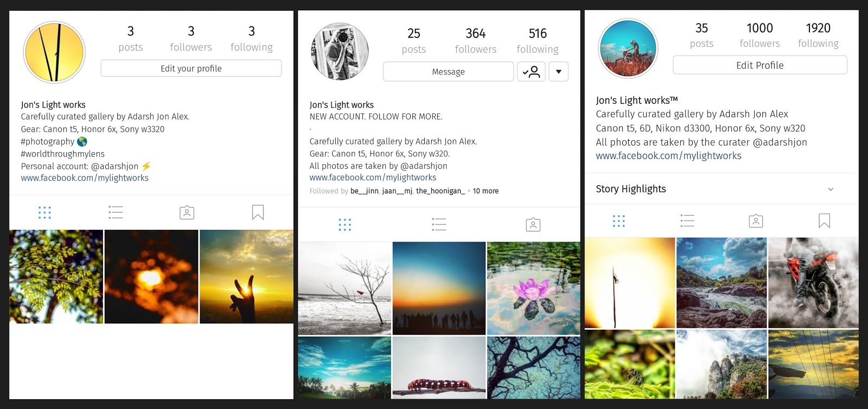This screenshot has width=868, height=409.
Task: Toggle the following person-check button
Action: (x=531, y=72)
